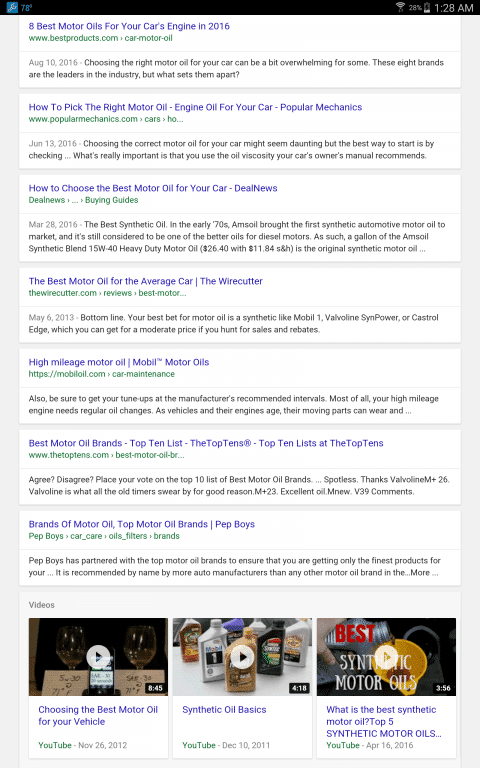The width and height of the screenshot is (480, 768).
Task: Tap the Wi-Fi icon in status bar
Action: [400, 7]
